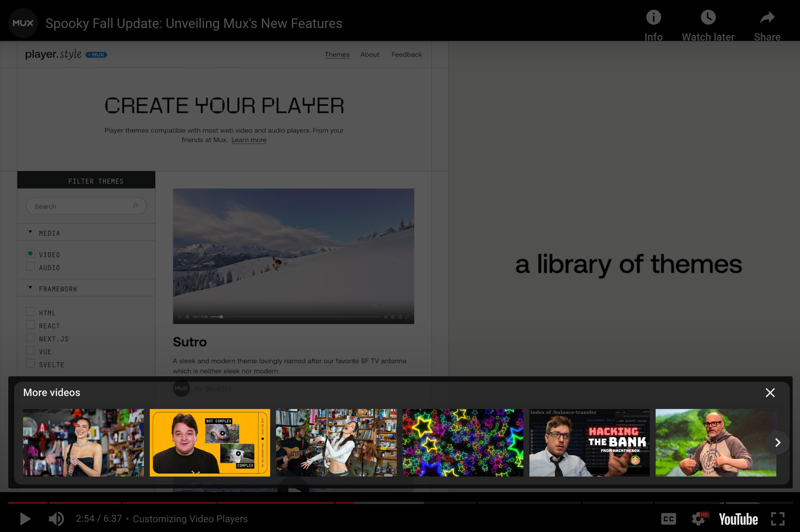Screen dimensions: 800x532
Task: Toggle fullscreen in Sutro preview player
Action: tap(407, 317)
